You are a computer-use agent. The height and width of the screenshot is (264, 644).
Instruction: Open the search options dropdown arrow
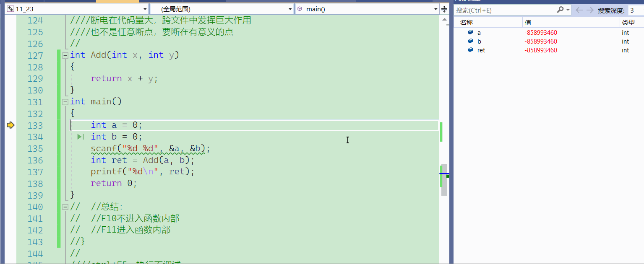pos(568,10)
